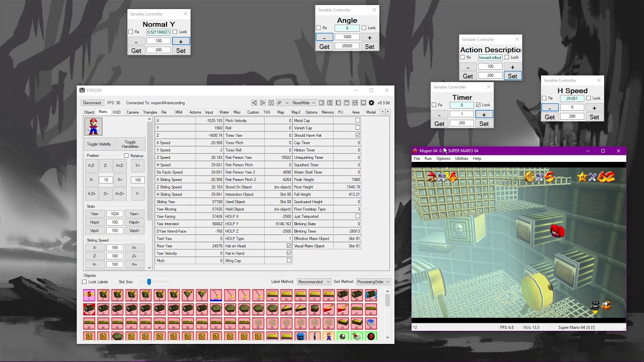644x362 pixels.
Task: Enable the Lock Labels checkbox
Action: point(85,282)
